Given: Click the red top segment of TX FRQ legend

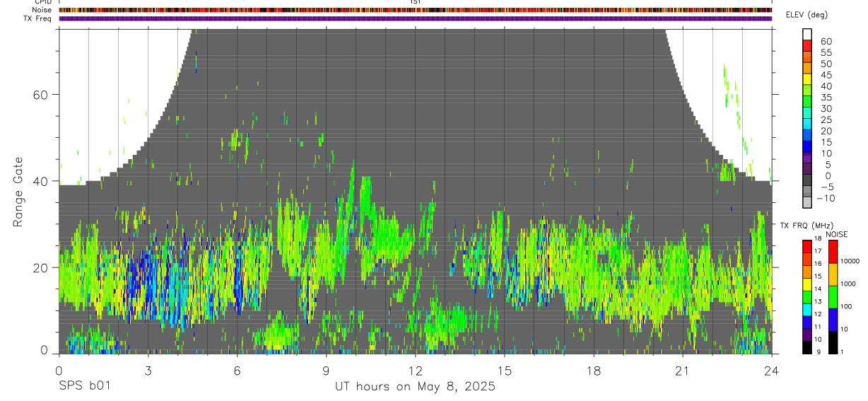Looking at the screenshot, I should pyautogui.click(x=807, y=246).
